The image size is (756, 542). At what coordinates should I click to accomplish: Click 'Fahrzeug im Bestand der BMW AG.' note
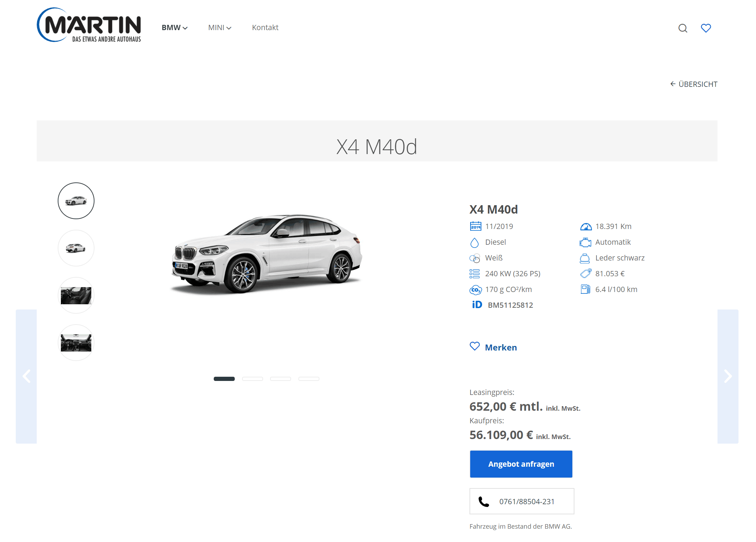[521, 526]
